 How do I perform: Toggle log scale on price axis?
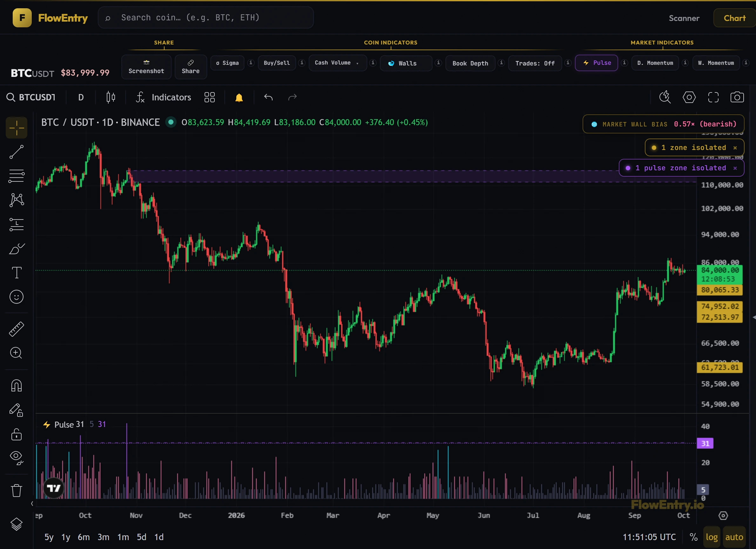click(x=712, y=537)
